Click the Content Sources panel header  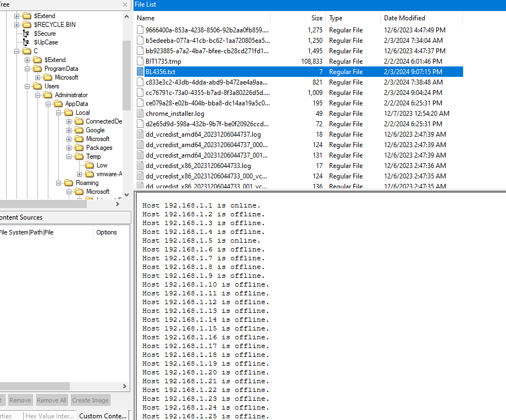click(x=64, y=217)
